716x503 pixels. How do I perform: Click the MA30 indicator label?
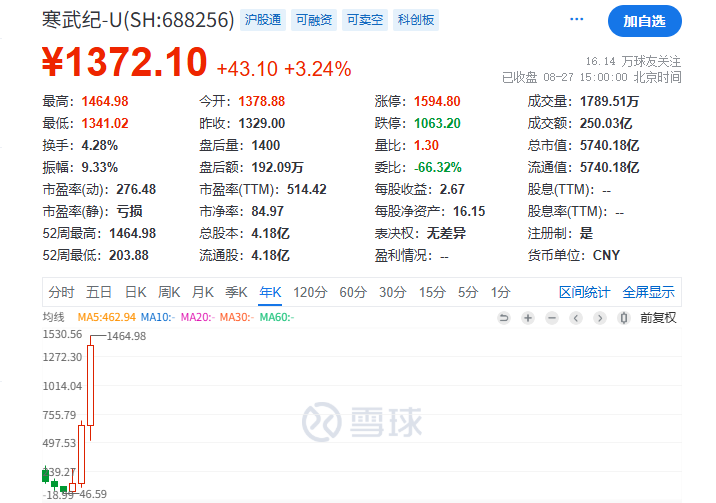[237, 317]
